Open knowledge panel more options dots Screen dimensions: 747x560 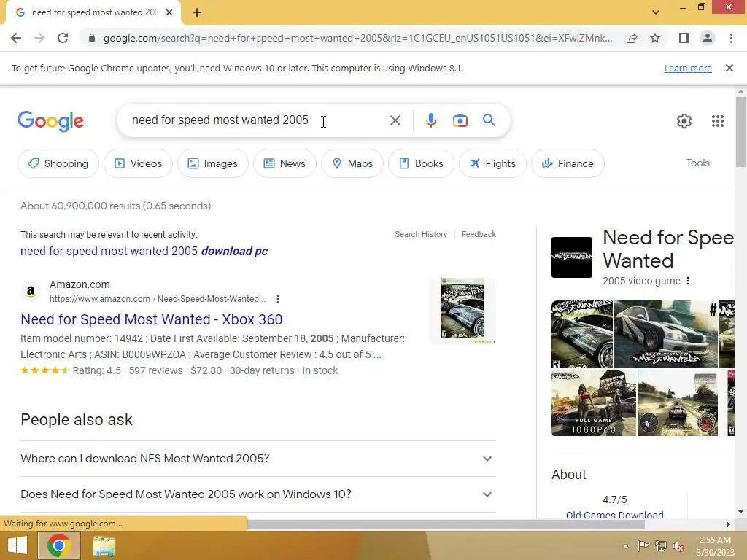[x=687, y=281]
